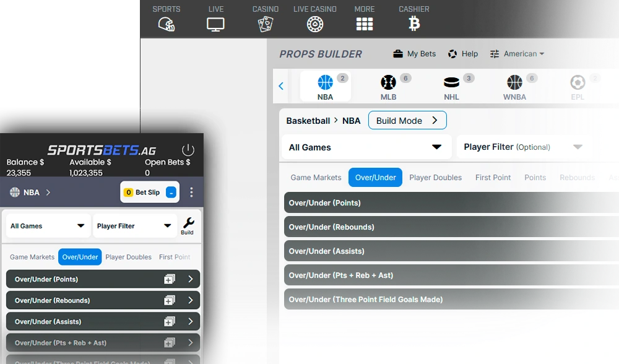The height and width of the screenshot is (364, 619).
Task: Select mobile First Point tab
Action: coord(175,257)
